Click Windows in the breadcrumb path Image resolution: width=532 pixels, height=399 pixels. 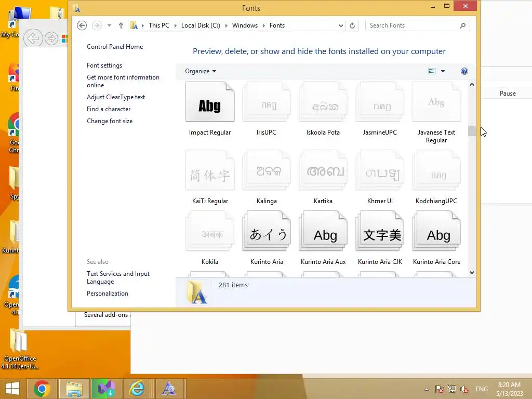[245, 25]
